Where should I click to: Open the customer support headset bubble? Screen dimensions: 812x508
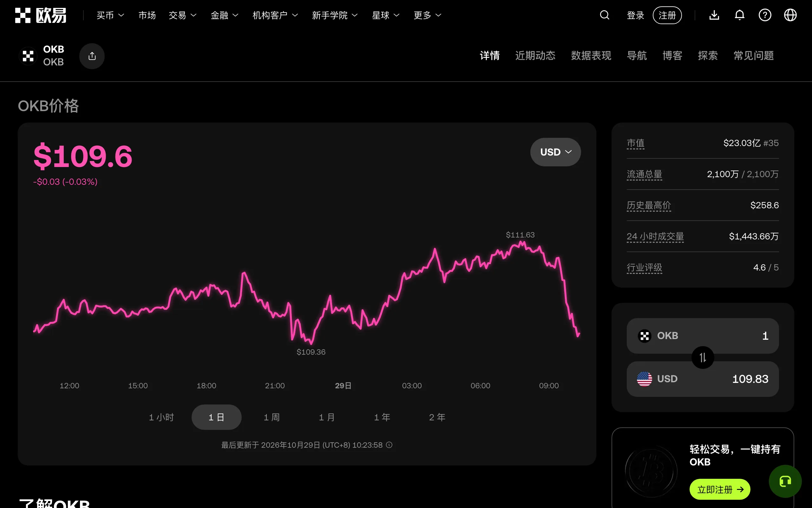tap(785, 481)
